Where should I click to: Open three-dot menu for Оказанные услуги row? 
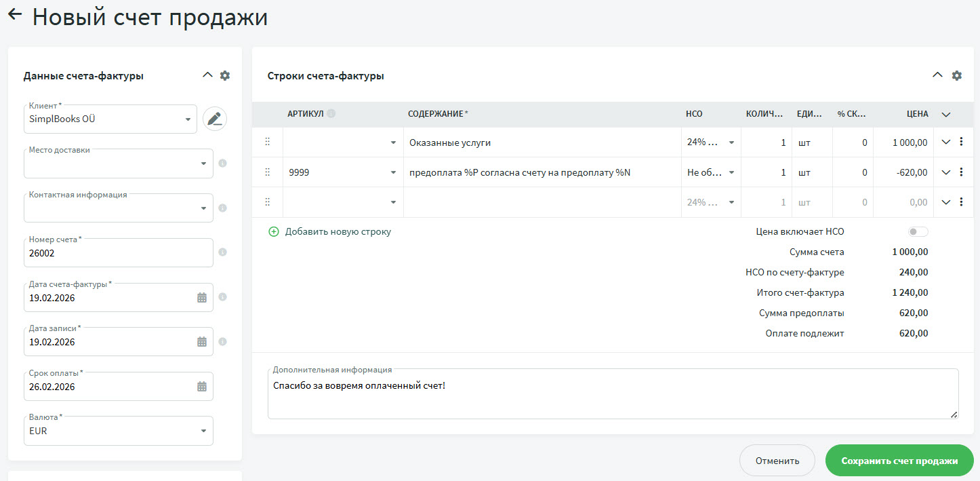click(961, 142)
